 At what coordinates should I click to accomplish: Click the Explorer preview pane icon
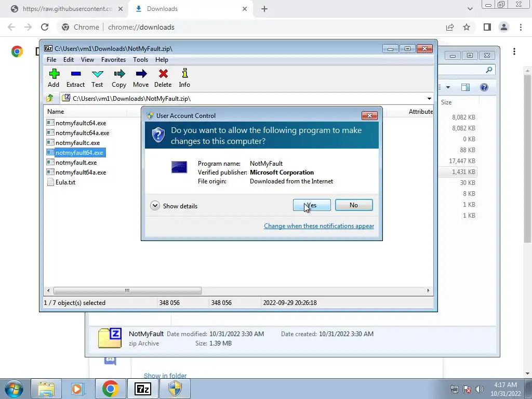[x=465, y=87]
